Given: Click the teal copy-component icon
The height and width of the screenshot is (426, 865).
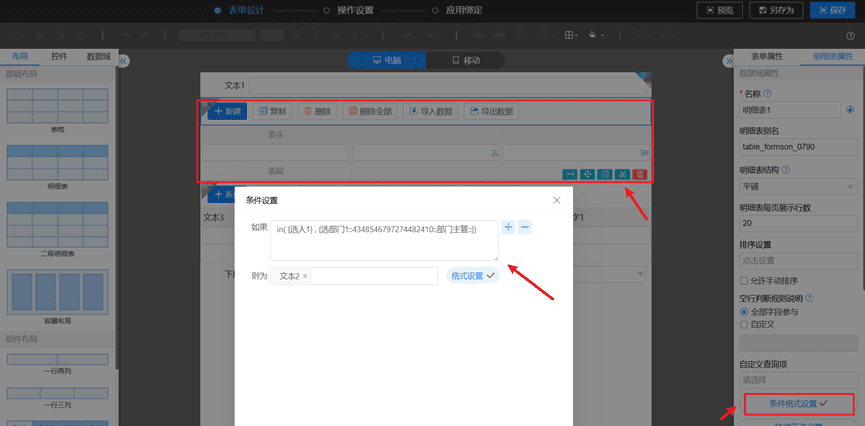Looking at the screenshot, I should tap(605, 174).
